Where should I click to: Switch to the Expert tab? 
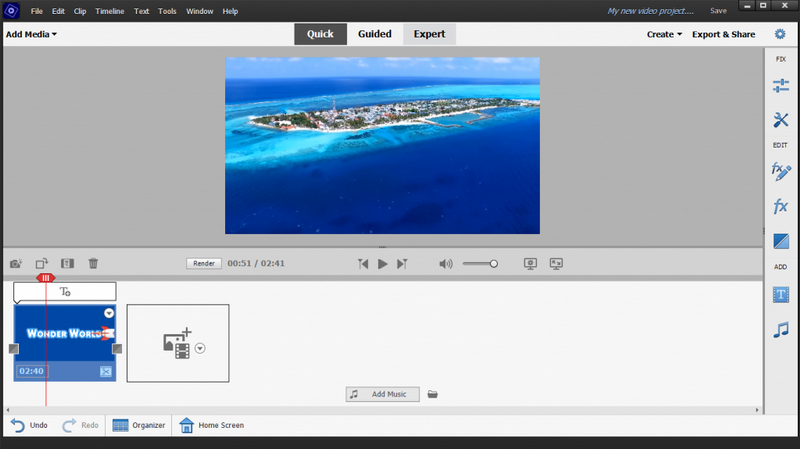429,34
